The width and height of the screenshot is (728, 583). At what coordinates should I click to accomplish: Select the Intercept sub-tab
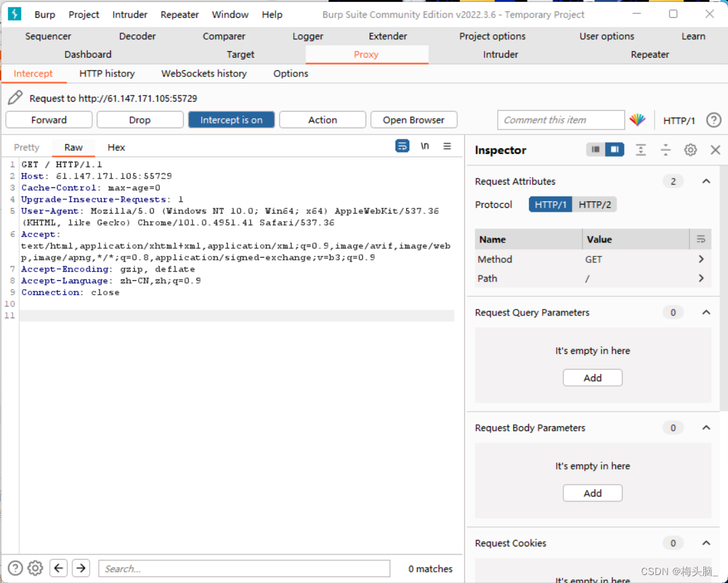click(x=33, y=74)
